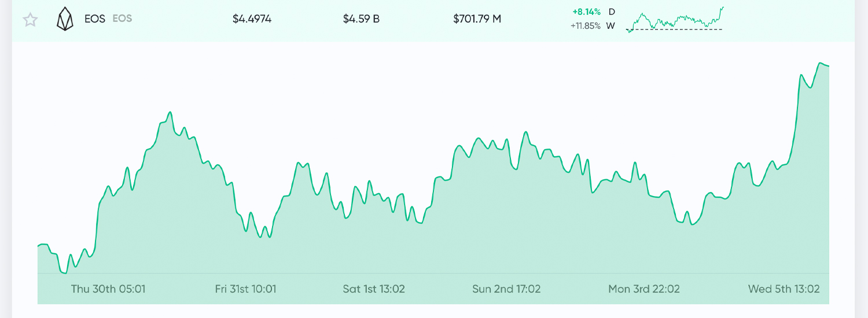Select the W weekly period label

click(x=610, y=25)
